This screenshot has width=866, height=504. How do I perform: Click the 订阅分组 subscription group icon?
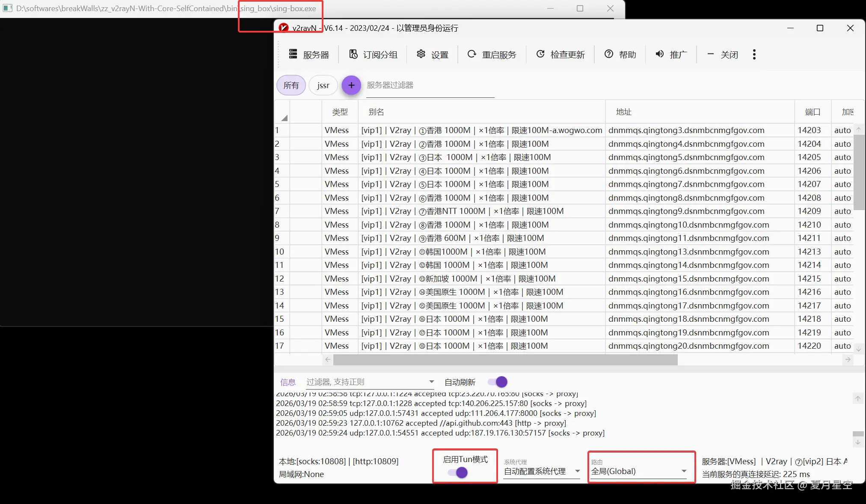click(353, 54)
